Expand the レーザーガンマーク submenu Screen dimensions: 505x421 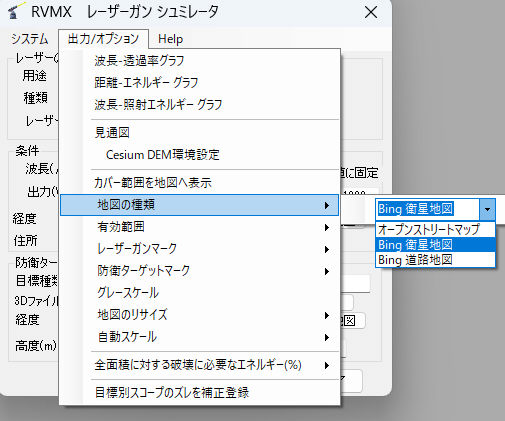click(199, 249)
